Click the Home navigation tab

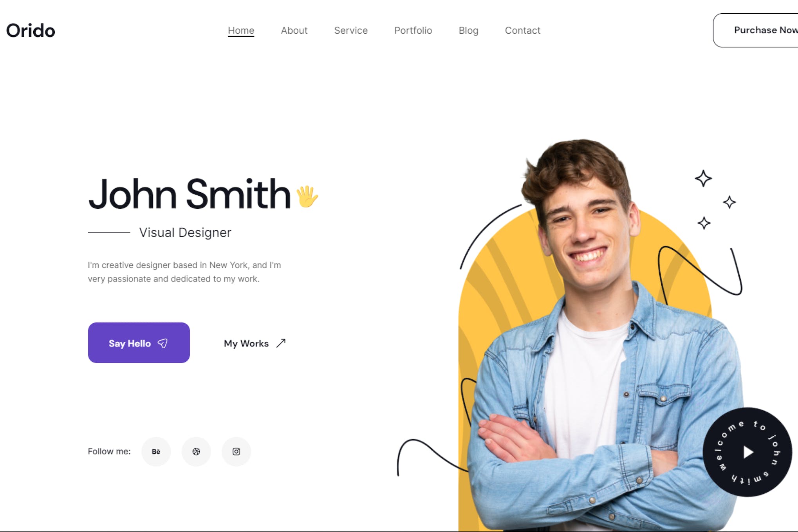[x=241, y=30]
